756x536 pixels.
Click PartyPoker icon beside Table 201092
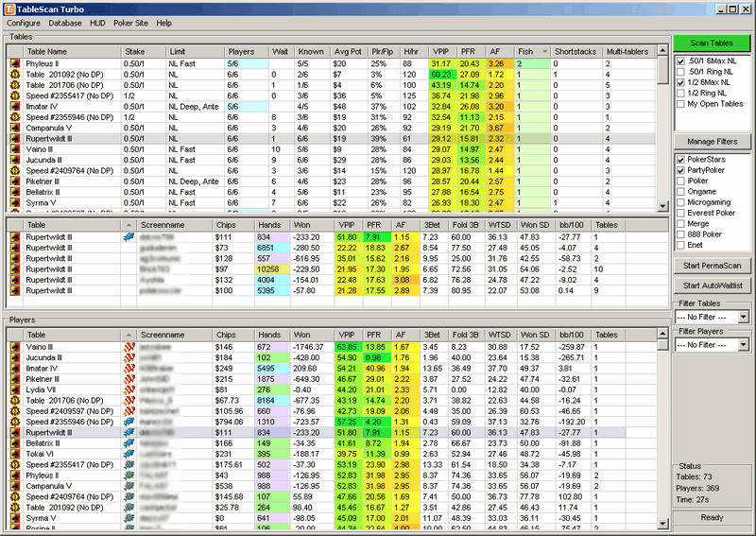(15, 74)
